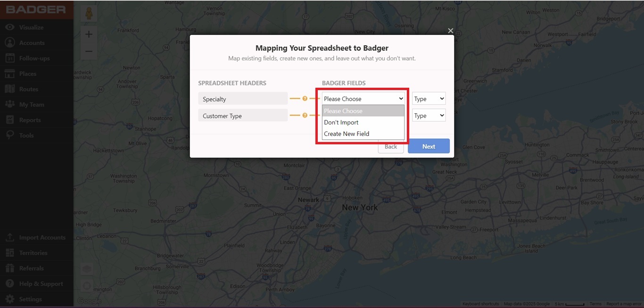Viewport: 644px width, 308px height.
Task: Click the help icon beside Specialty
Action: [x=305, y=99]
